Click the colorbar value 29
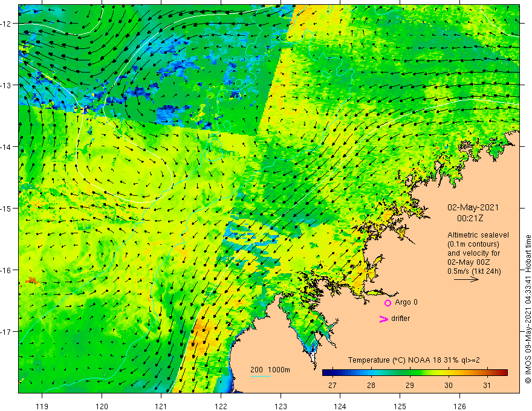 (x=410, y=385)
